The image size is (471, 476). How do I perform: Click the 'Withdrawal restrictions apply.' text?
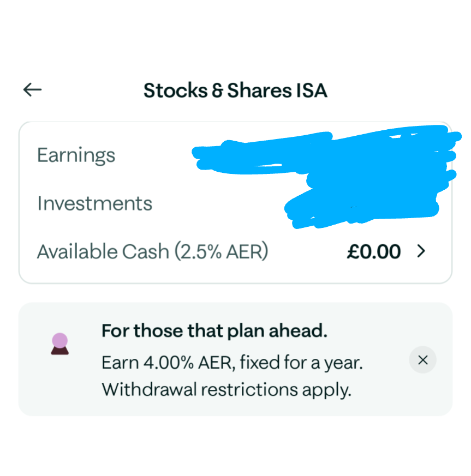point(226,390)
